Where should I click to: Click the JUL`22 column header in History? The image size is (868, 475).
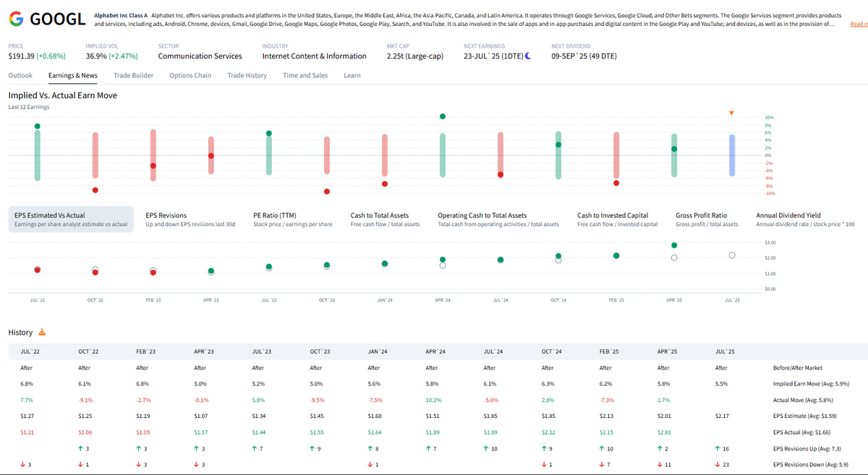(x=30, y=351)
